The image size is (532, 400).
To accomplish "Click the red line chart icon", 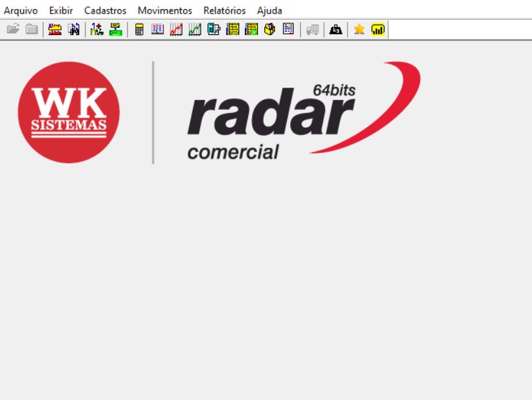I will 176,29.
